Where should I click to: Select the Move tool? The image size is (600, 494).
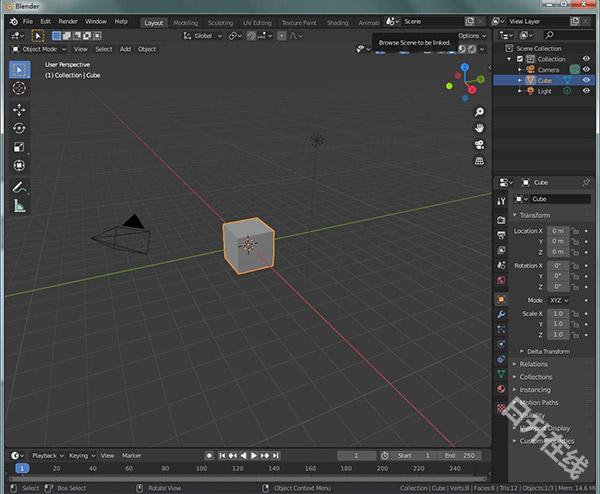click(x=19, y=110)
